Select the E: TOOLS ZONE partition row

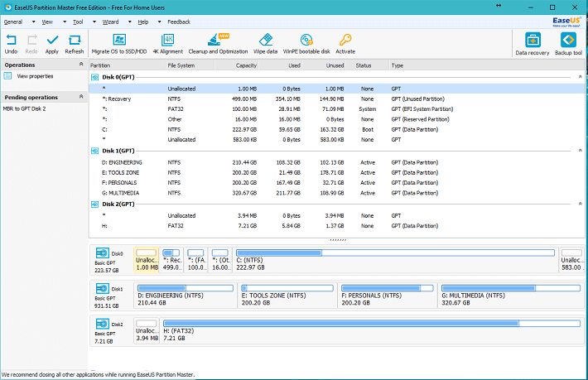pos(337,173)
